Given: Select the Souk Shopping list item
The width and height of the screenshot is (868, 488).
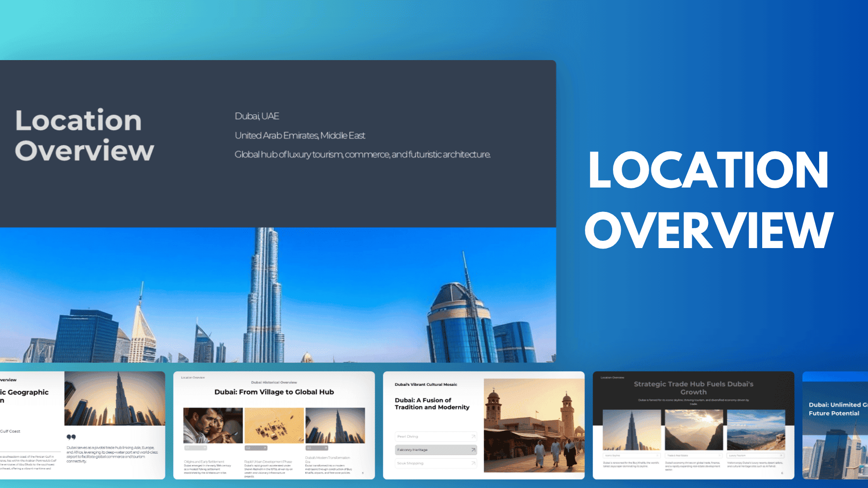Looking at the screenshot, I should coord(436,463).
